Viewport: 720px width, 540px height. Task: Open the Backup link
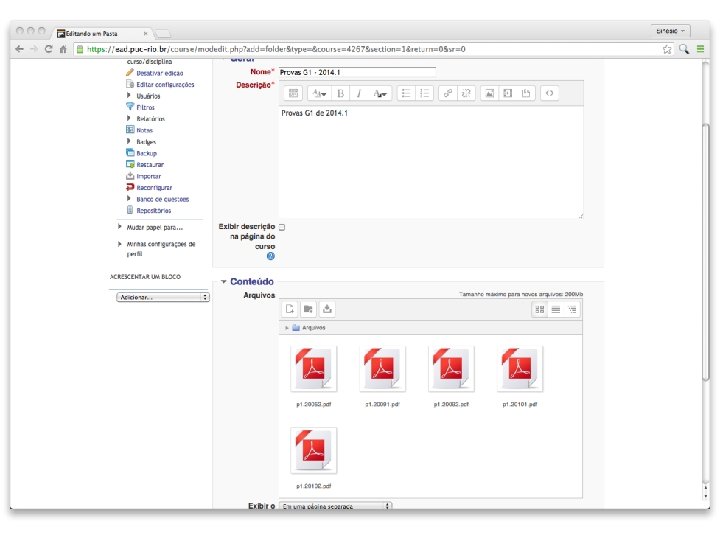pos(146,153)
